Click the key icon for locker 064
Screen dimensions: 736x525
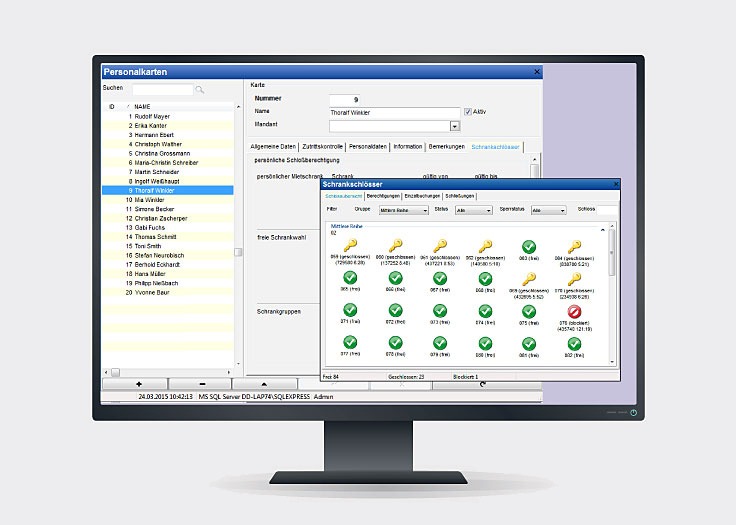point(573,246)
